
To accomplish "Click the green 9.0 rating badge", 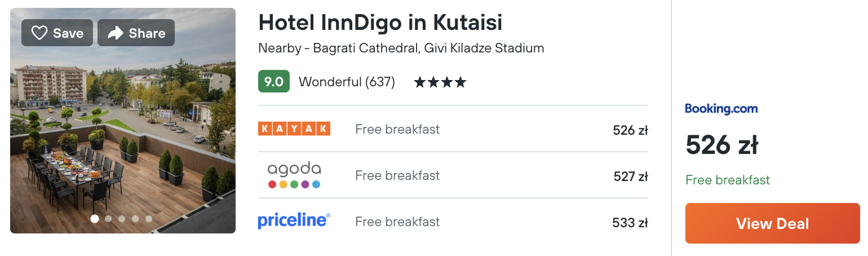I will click(274, 82).
